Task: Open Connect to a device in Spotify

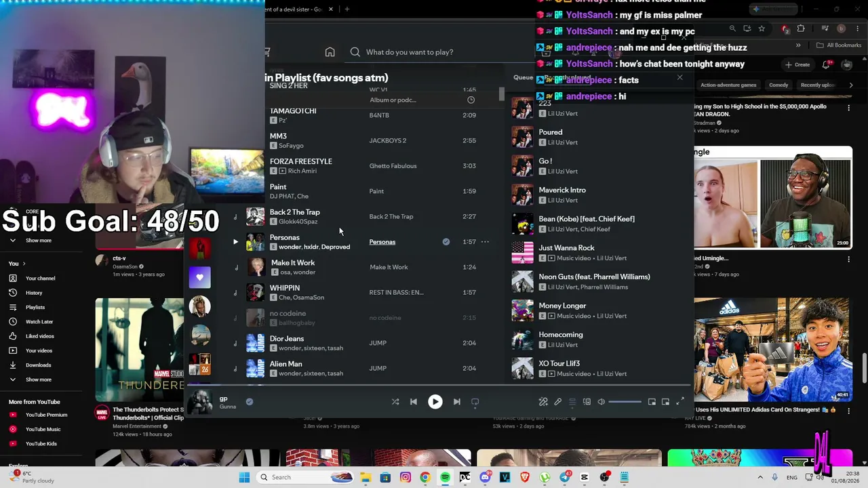Action: [587, 402]
